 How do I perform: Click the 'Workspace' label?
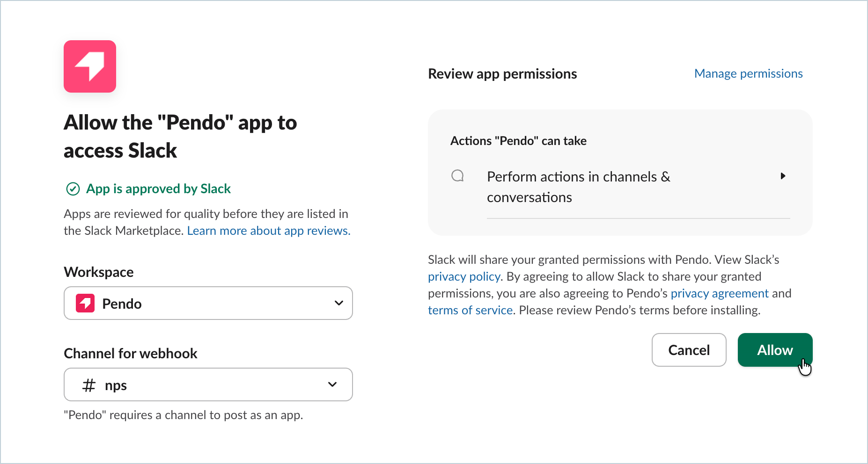[x=99, y=272]
